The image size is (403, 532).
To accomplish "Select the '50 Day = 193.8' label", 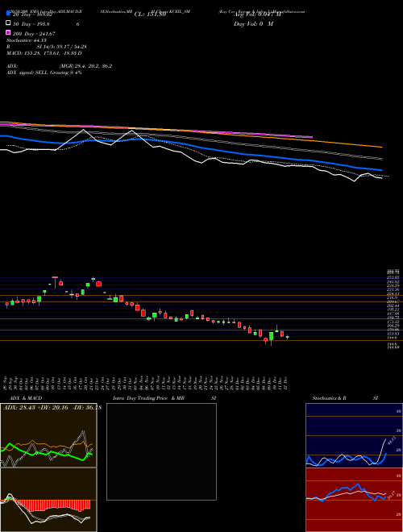I will (x=31, y=24).
